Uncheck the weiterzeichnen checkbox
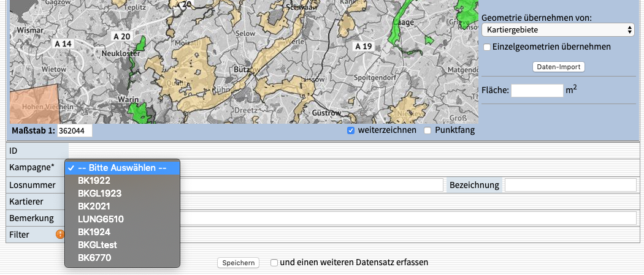 [x=351, y=130]
